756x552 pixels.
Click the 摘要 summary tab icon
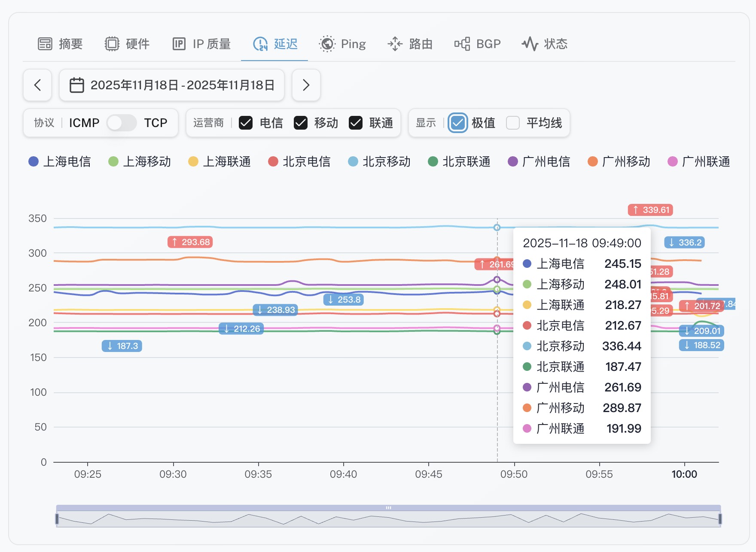pyautogui.click(x=45, y=44)
